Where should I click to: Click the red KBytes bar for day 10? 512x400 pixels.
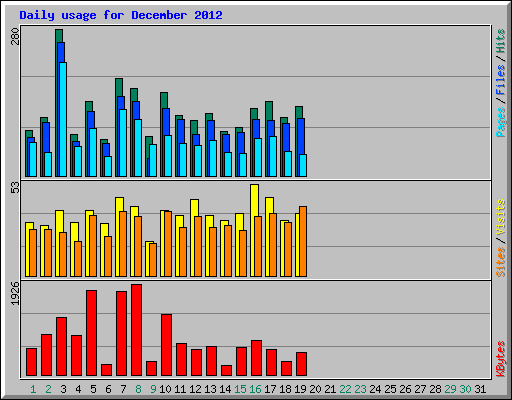click(x=166, y=345)
